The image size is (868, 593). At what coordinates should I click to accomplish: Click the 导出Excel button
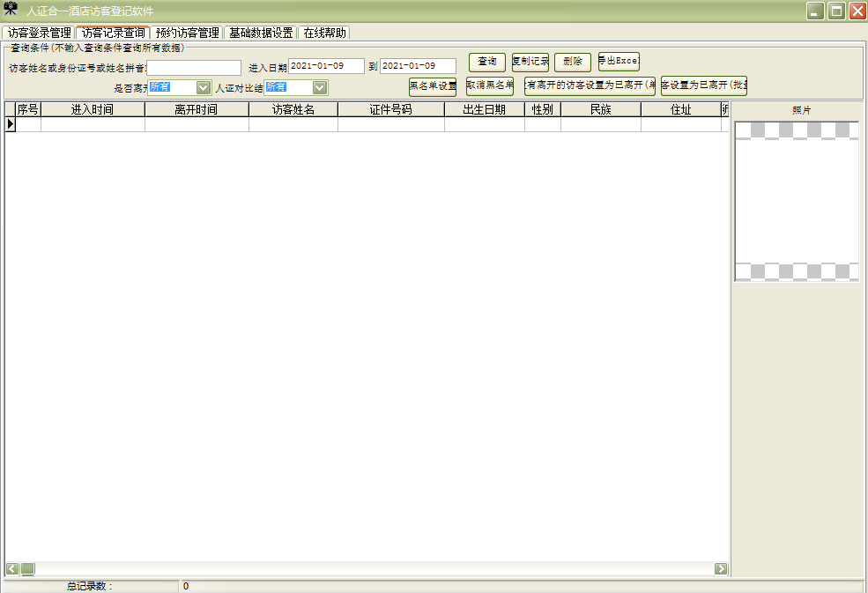(619, 61)
